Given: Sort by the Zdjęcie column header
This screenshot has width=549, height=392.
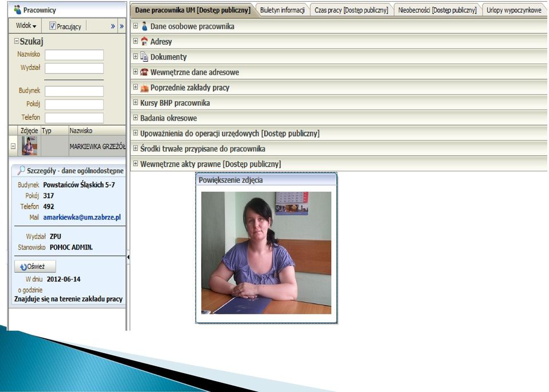Looking at the screenshot, I should (x=29, y=130).
